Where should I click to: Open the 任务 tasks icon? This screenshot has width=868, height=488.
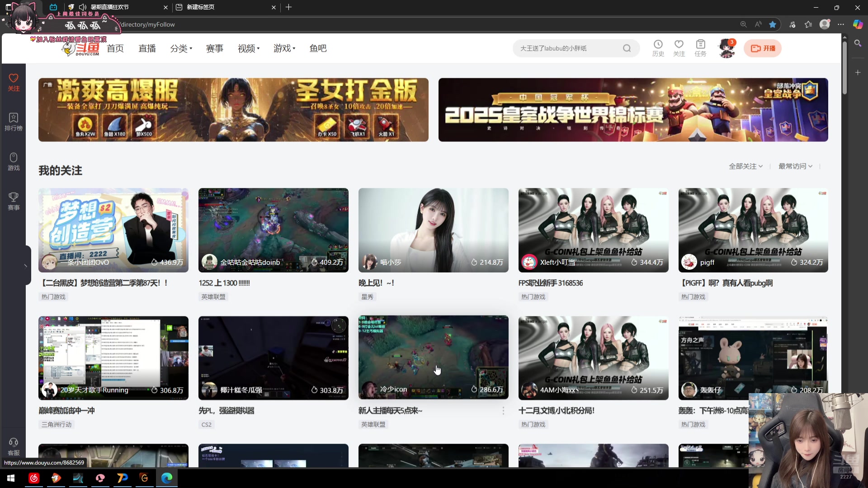(x=700, y=48)
